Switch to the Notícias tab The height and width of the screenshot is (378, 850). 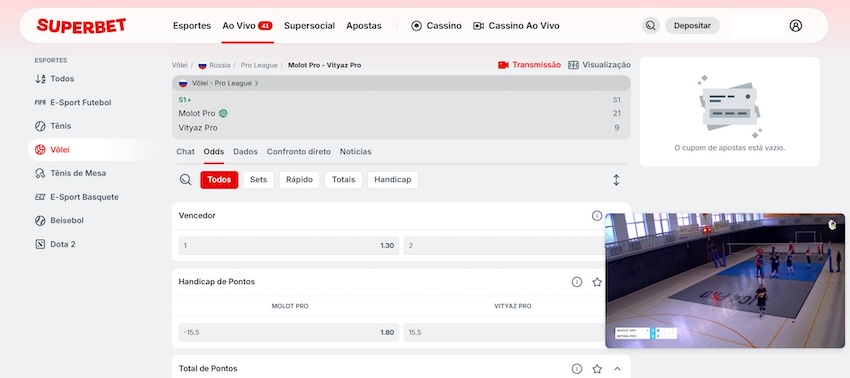pyautogui.click(x=356, y=152)
